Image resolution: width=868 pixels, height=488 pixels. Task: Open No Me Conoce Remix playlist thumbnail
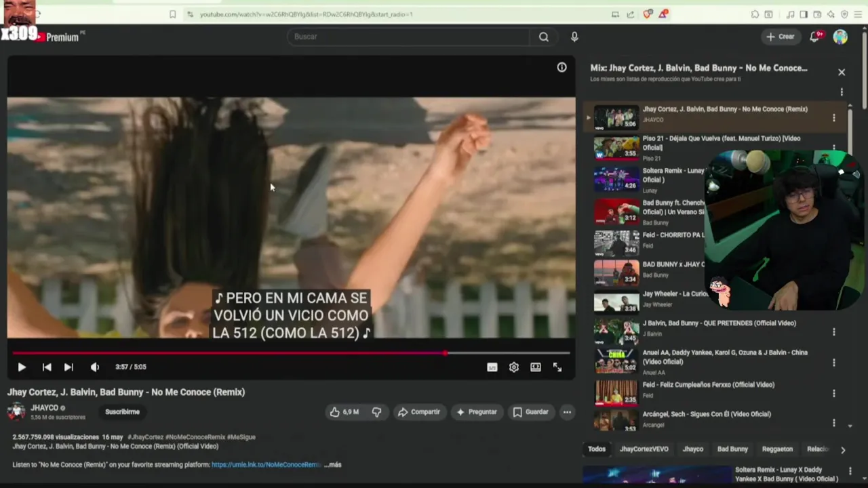[616, 117]
